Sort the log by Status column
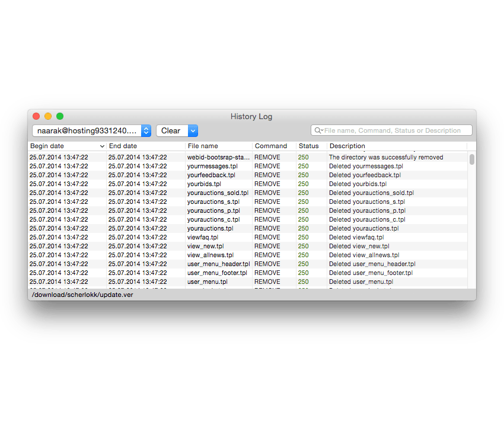This screenshot has height=438, width=504. coord(310,146)
